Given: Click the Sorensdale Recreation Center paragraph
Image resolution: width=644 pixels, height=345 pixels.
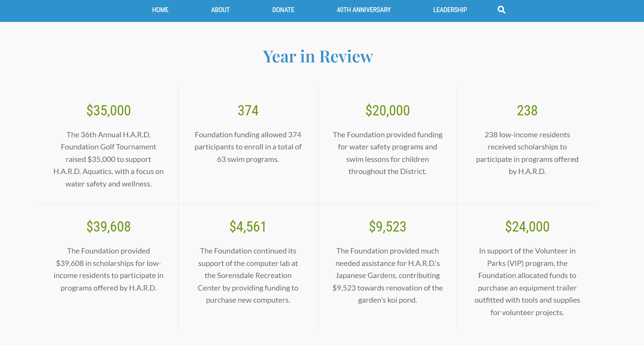Looking at the screenshot, I should point(248,275).
